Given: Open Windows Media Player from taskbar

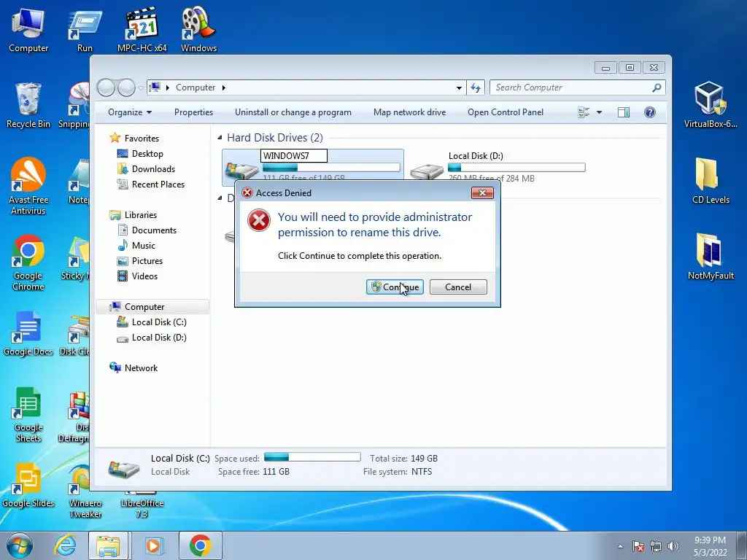Looking at the screenshot, I should click(153, 545).
